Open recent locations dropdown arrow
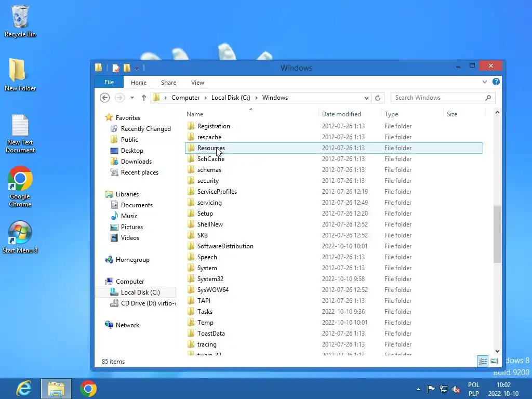The width and height of the screenshot is (532, 399). coord(132,98)
